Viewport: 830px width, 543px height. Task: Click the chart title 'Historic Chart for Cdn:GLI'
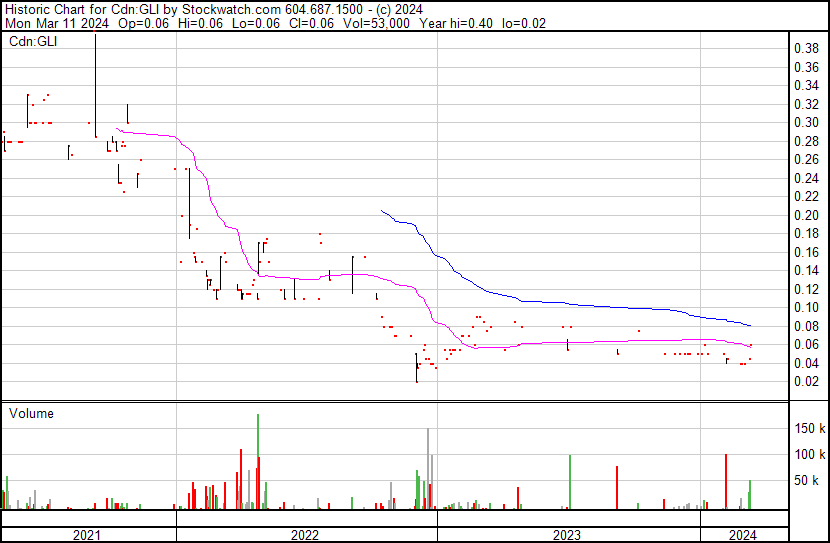[x=82, y=9]
